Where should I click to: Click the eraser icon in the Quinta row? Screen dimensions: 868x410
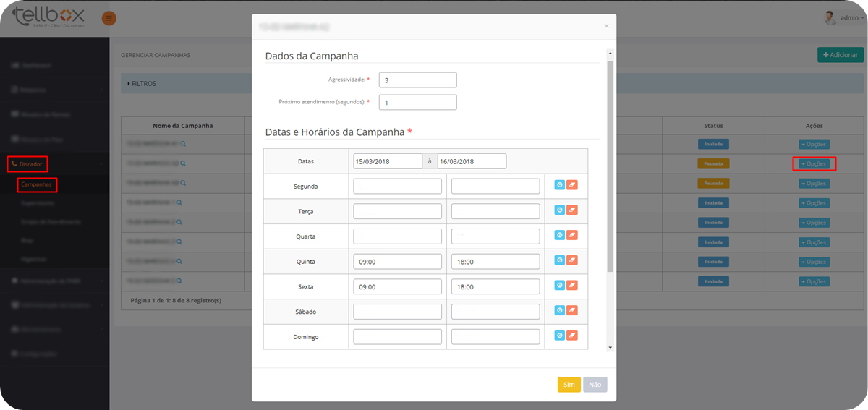(572, 260)
